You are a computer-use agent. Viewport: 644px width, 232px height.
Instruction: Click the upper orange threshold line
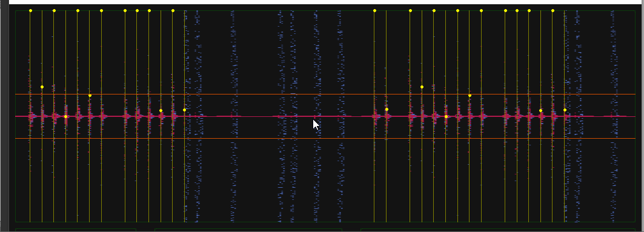coord(325,94)
